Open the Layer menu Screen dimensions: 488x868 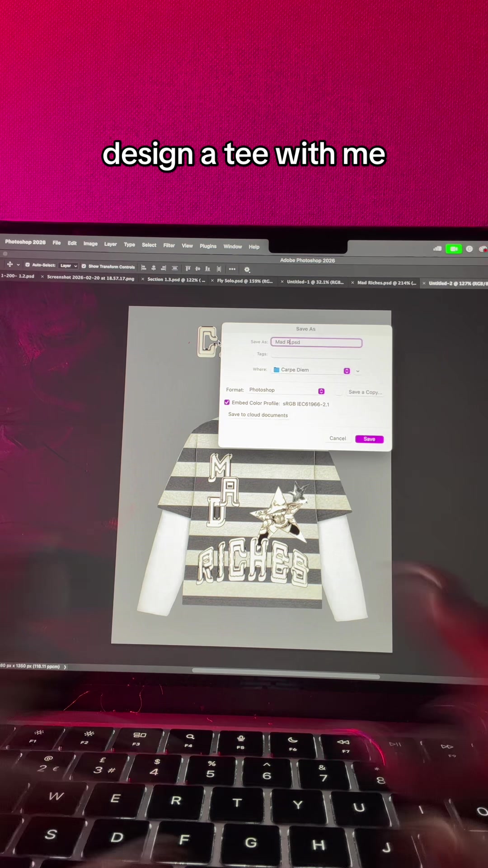(x=110, y=244)
